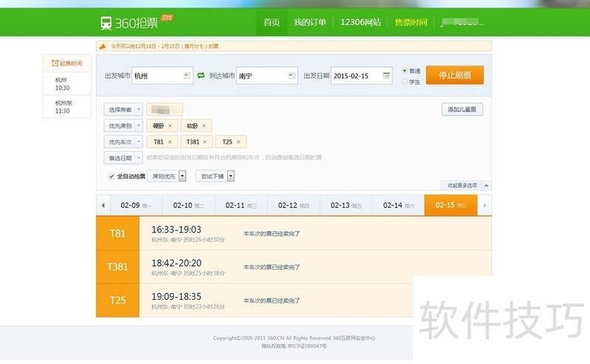Click the T25 历时23小时26分 duration text

(204, 307)
